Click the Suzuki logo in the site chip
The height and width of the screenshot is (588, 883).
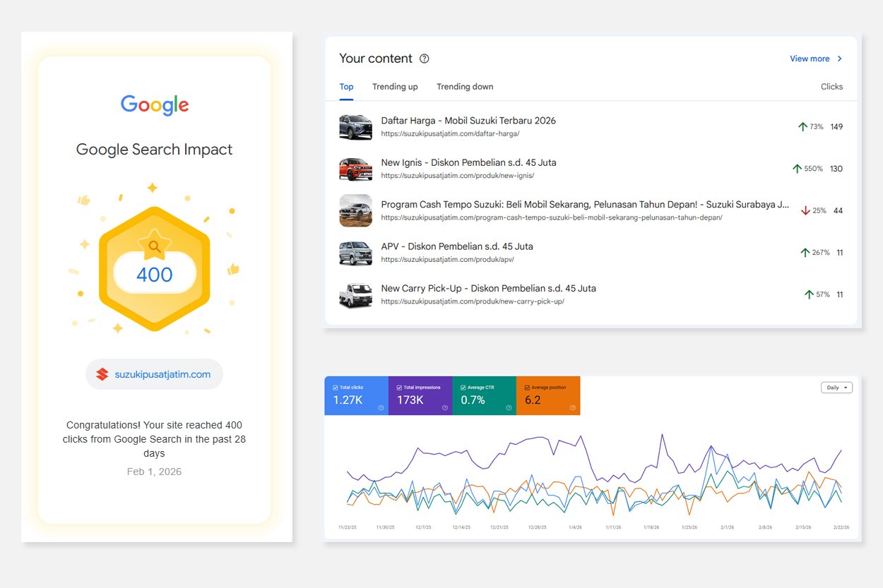click(x=102, y=374)
